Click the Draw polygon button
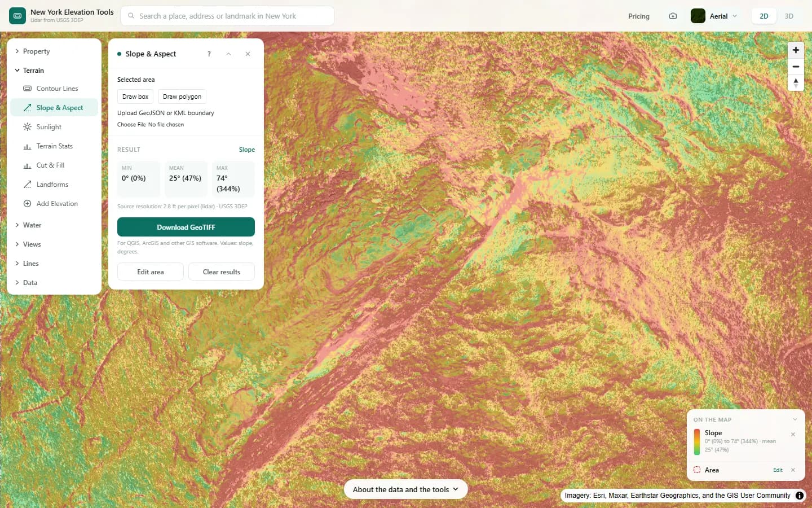The width and height of the screenshot is (812, 508). tap(182, 97)
